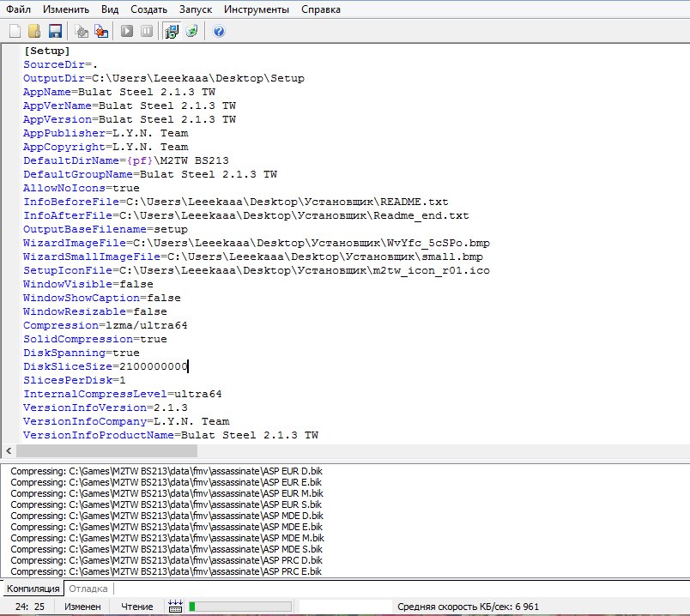Click the uninstall recycle bin icon
Viewport: 690px width, 616px height.
(x=192, y=31)
